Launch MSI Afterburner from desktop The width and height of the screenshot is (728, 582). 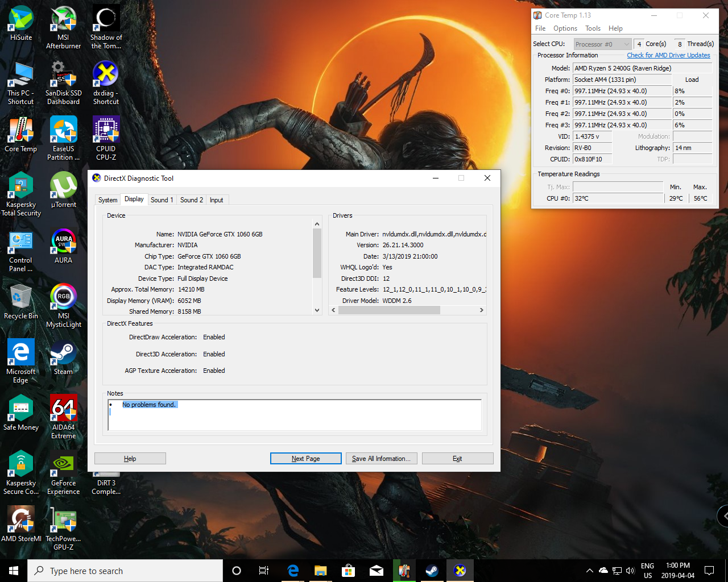click(63, 27)
